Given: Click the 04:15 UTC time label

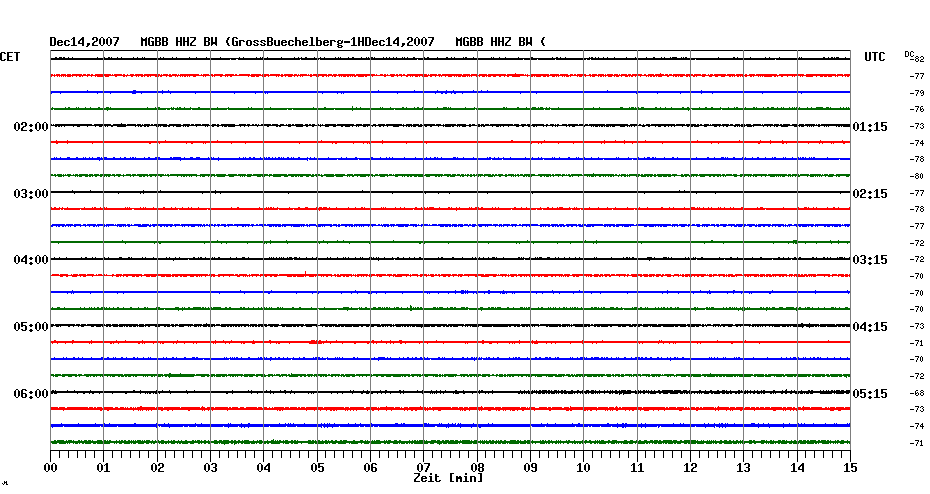Looking at the screenshot, I should 870,327.
